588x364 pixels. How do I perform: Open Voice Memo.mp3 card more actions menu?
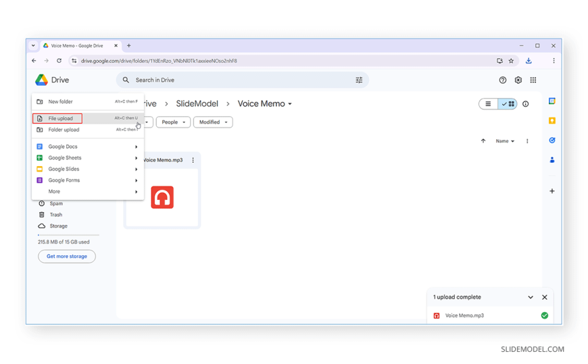[193, 160]
